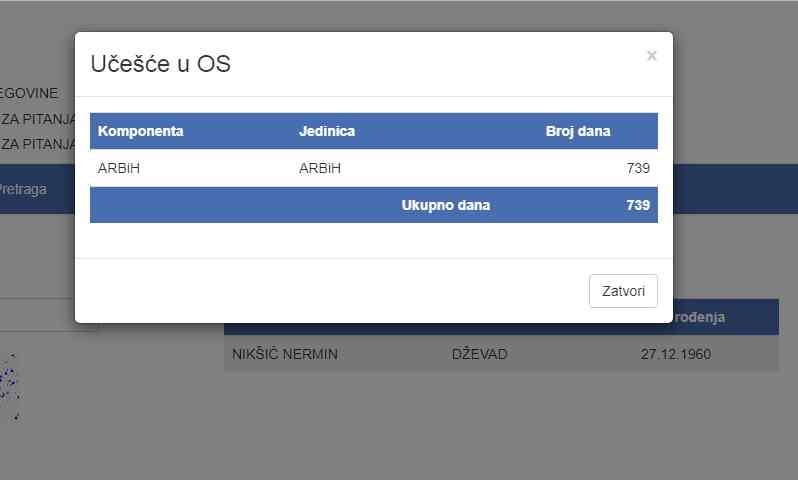Close the Učešće u OS dialog with X
This screenshot has width=798, height=480.
coord(651,55)
